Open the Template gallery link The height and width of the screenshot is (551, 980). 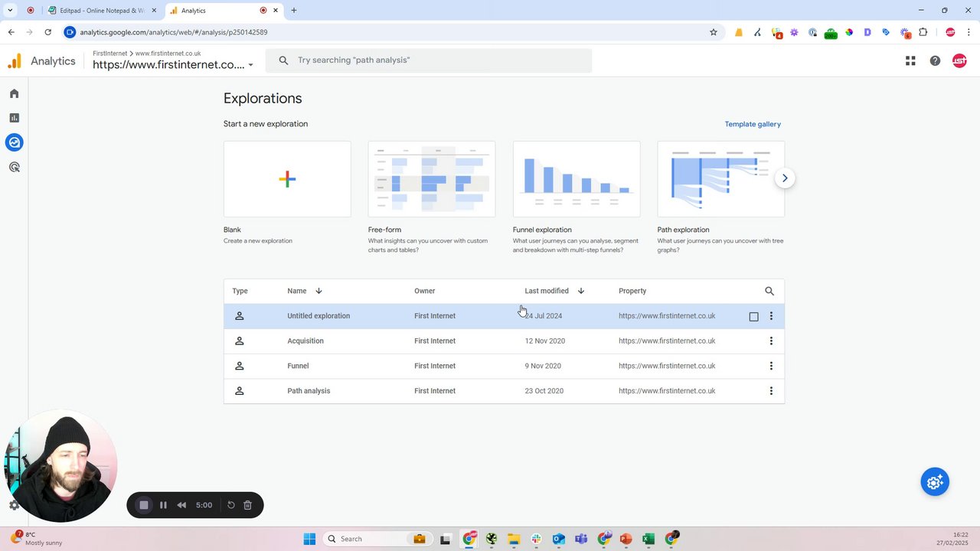[753, 124]
